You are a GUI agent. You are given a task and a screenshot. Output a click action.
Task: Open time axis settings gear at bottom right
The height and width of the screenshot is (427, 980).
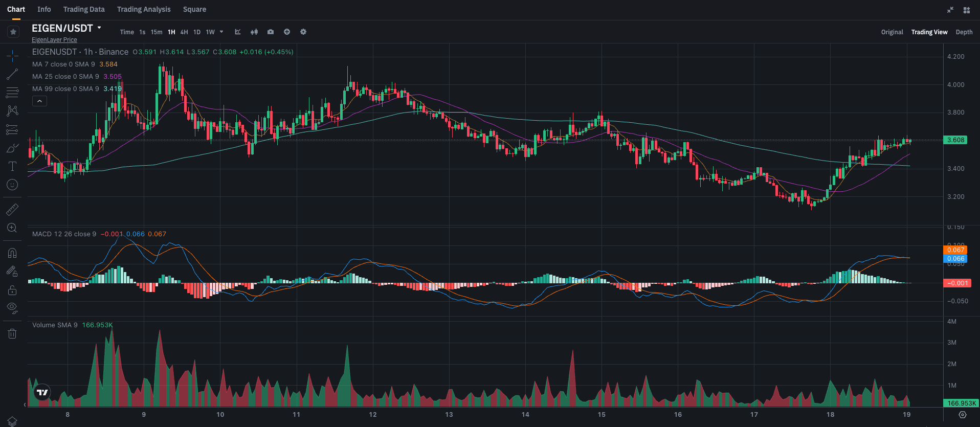963,415
